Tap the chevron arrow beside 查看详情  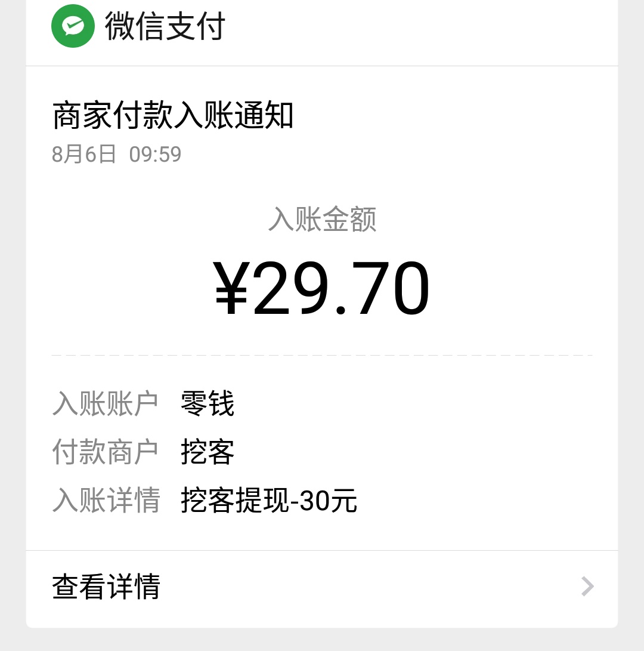coord(587,587)
